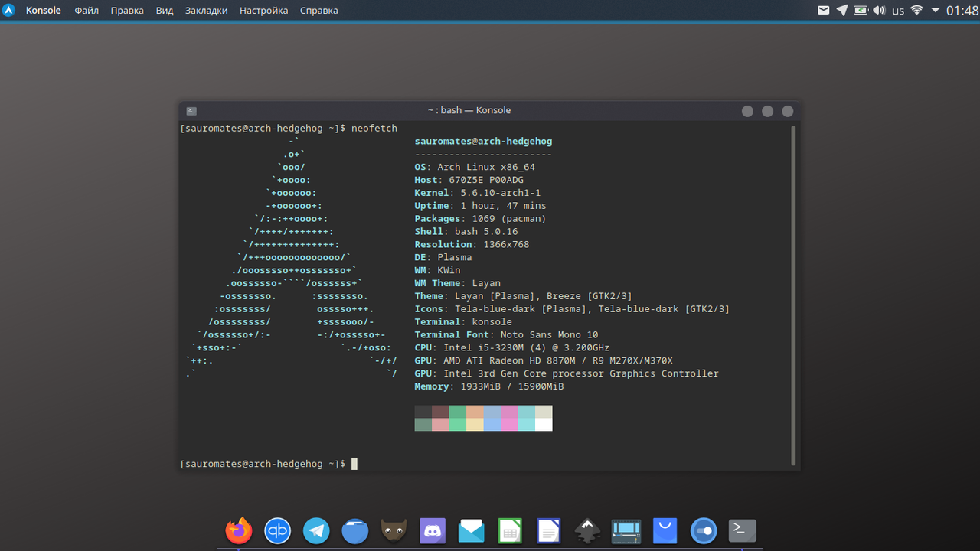Open the battery status indicator
This screenshot has height=551, width=980.
tap(861, 11)
